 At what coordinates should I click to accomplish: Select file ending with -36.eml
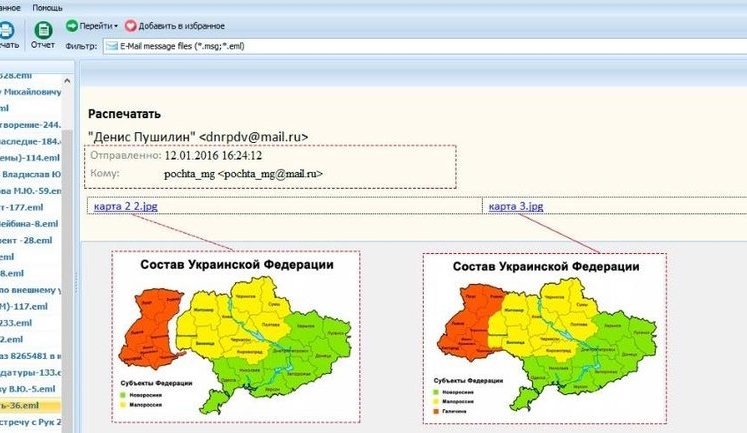pos(30,405)
